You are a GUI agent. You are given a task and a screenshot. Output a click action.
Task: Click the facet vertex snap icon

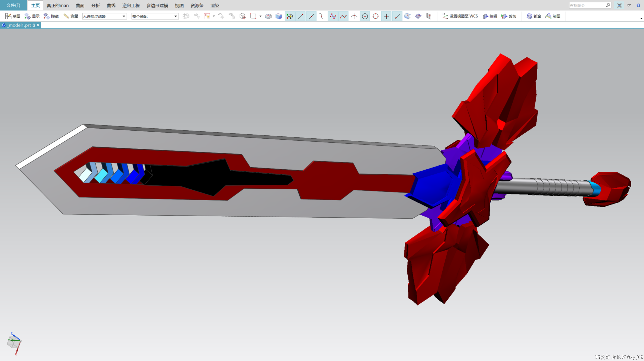tap(418, 16)
